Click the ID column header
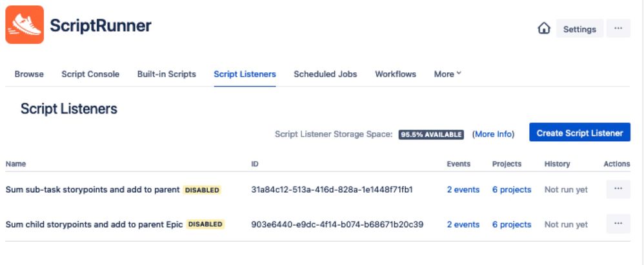This screenshot has width=644, height=265. [x=255, y=164]
